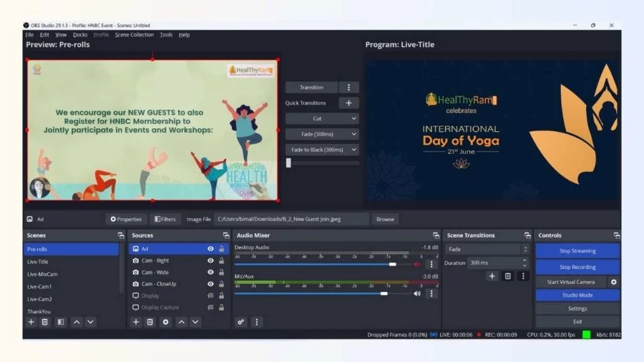Toggle Studio Mode button
The image size is (644, 362).
[577, 295]
